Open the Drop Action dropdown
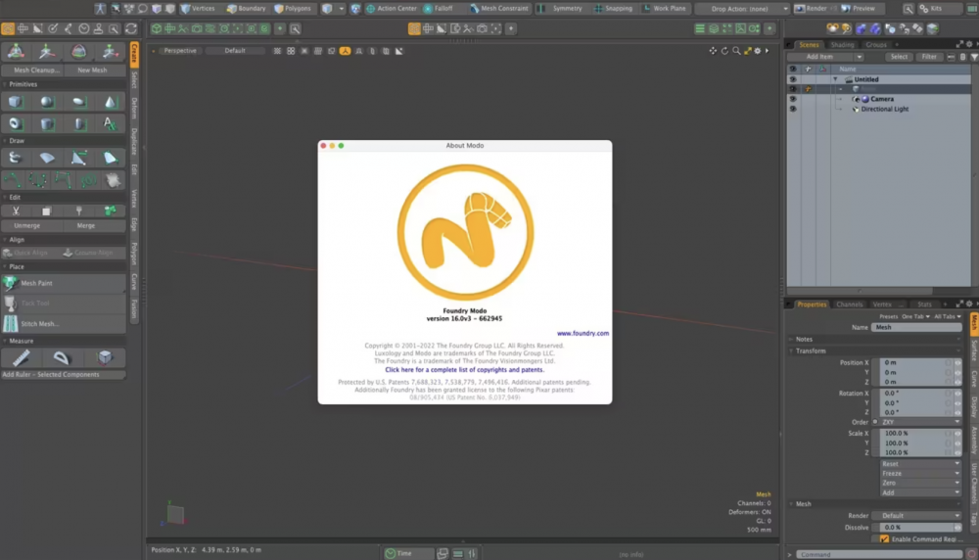Screen dimensions: 979x560 tap(743, 9)
